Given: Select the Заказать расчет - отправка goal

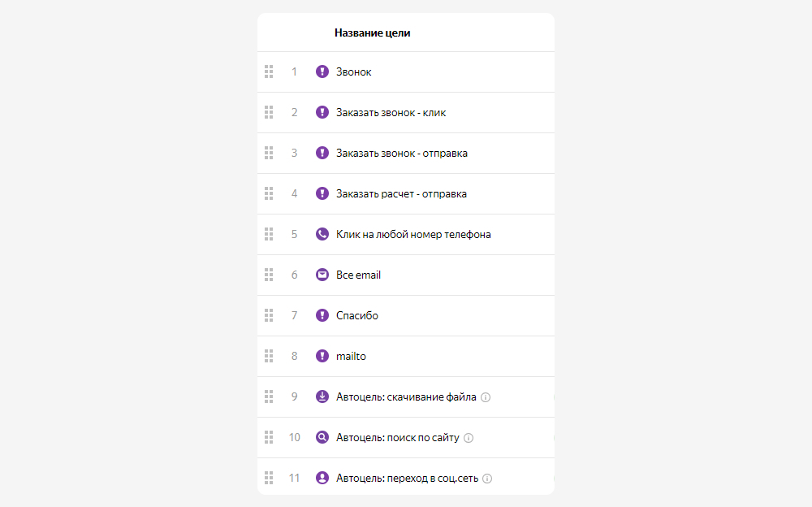Looking at the screenshot, I should (x=401, y=193).
